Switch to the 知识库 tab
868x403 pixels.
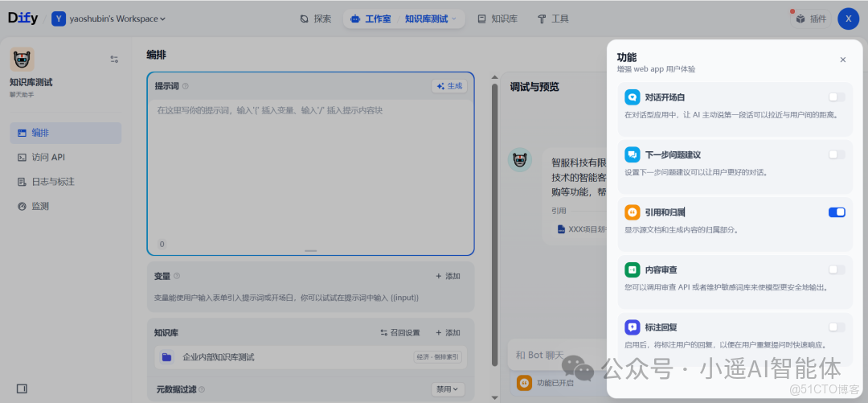click(x=497, y=19)
